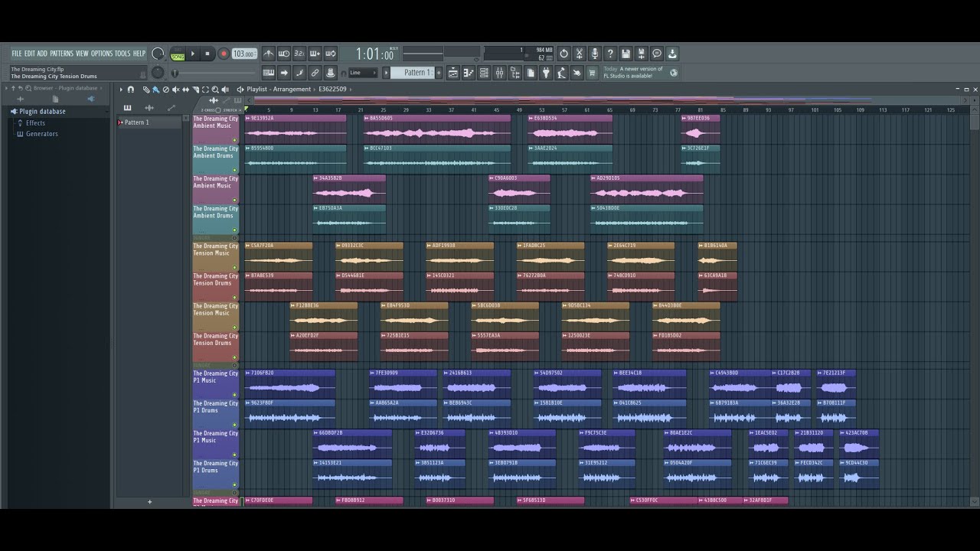Open the FILE menu
Image resolution: width=980 pixels, height=551 pixels.
16,54
